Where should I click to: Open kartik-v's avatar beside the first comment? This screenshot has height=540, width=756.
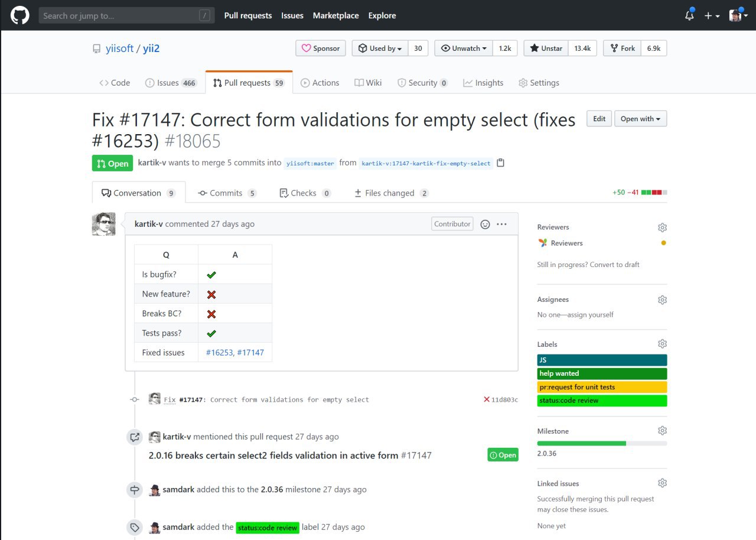coord(104,224)
